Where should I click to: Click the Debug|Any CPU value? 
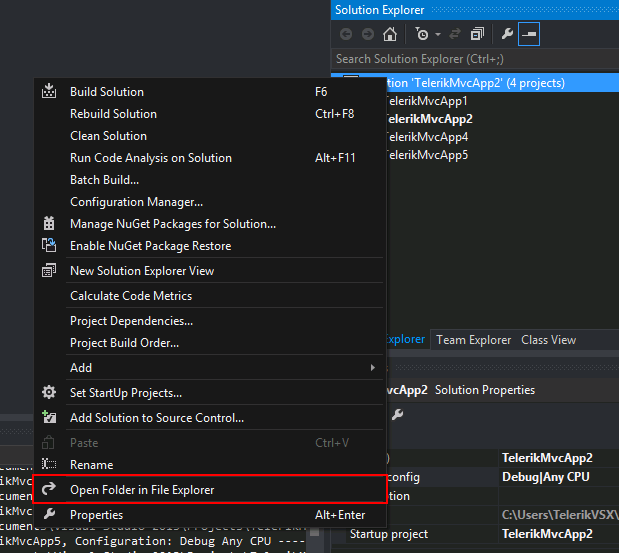pyautogui.click(x=546, y=477)
